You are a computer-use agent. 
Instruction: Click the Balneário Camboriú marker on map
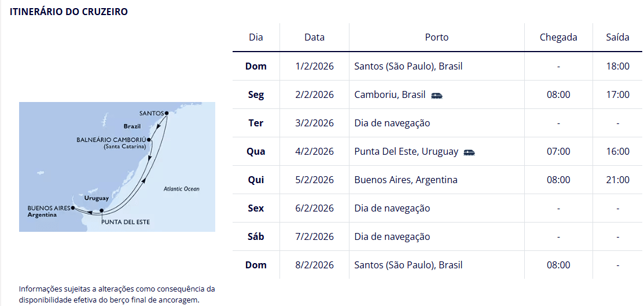point(149,140)
